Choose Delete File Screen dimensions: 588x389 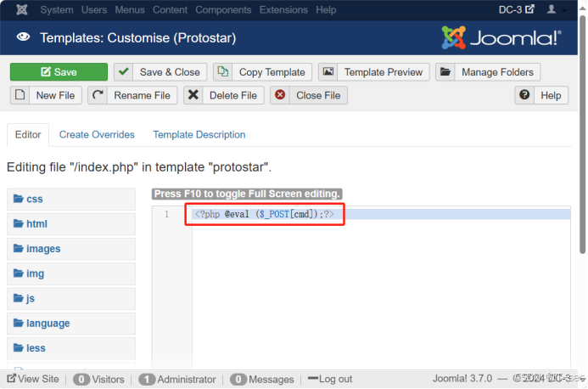[224, 95]
